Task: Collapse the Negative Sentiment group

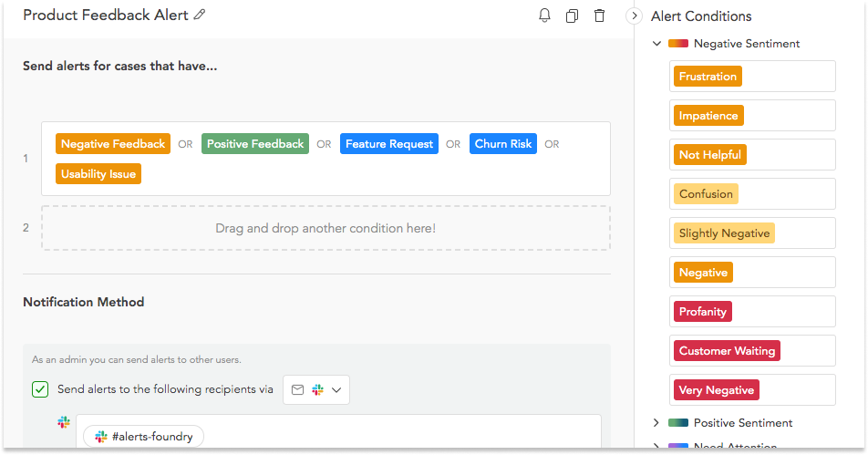Action: coord(656,43)
